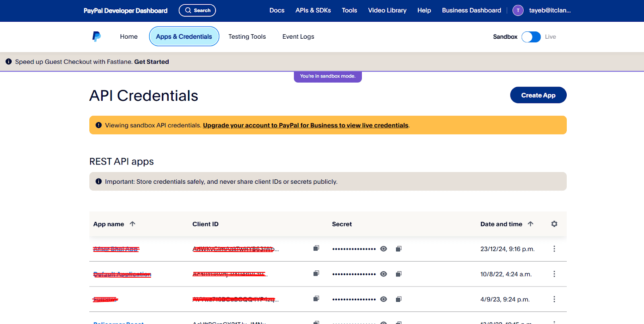Go to Video Library
Screen dimensions: 644x324
pyautogui.click(x=387, y=10)
